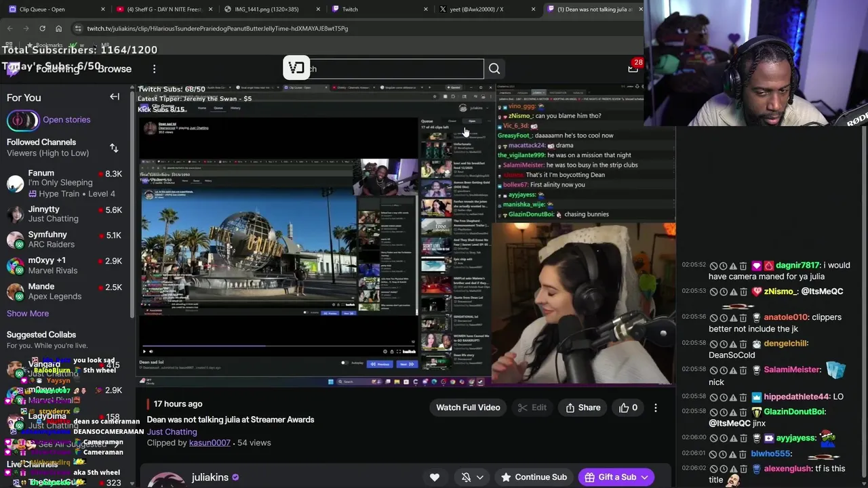This screenshot has width=868, height=488.
Task: Delete dengelchill's message with trash icon
Action: click(743, 344)
